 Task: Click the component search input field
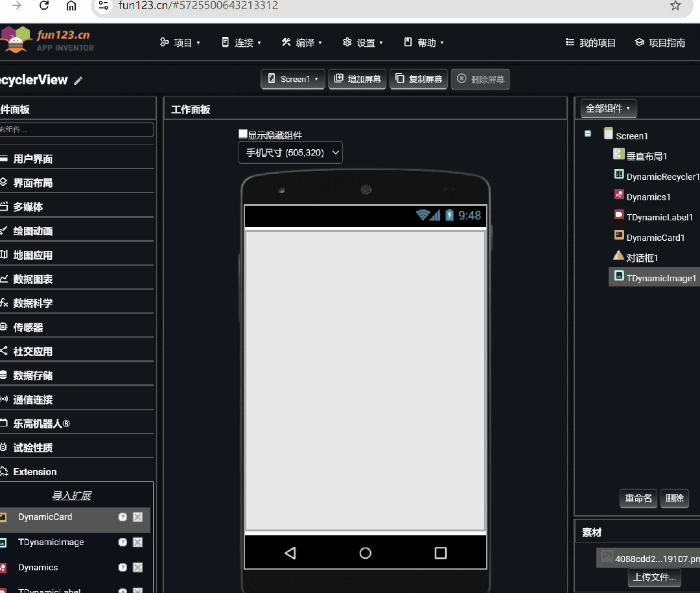pyautogui.click(x=76, y=129)
